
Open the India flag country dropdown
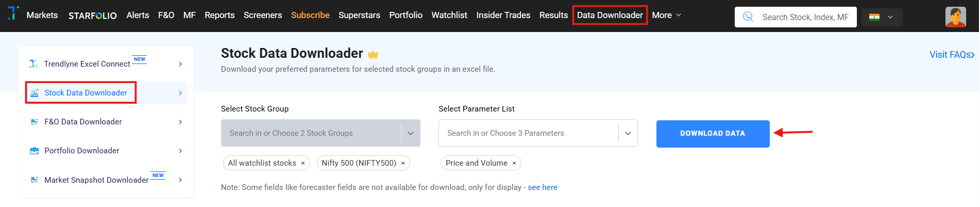pos(882,17)
